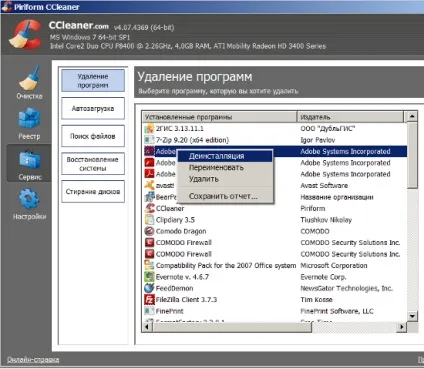Sort by Установленные программы column header

[x=220, y=117]
